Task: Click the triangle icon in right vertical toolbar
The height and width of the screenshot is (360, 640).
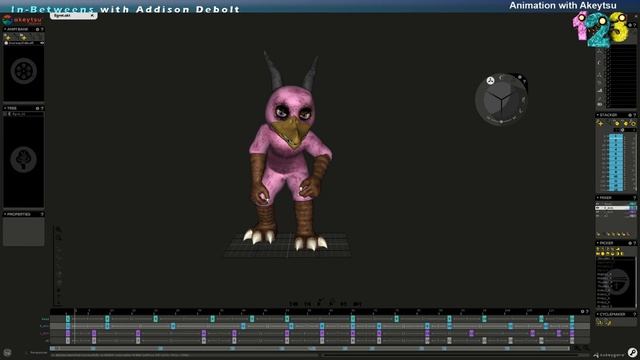Action: tap(600, 75)
